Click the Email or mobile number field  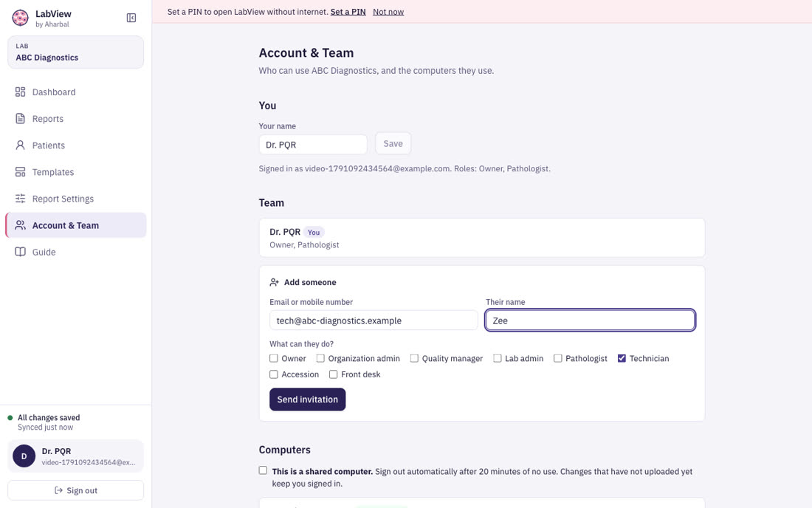[374, 320]
